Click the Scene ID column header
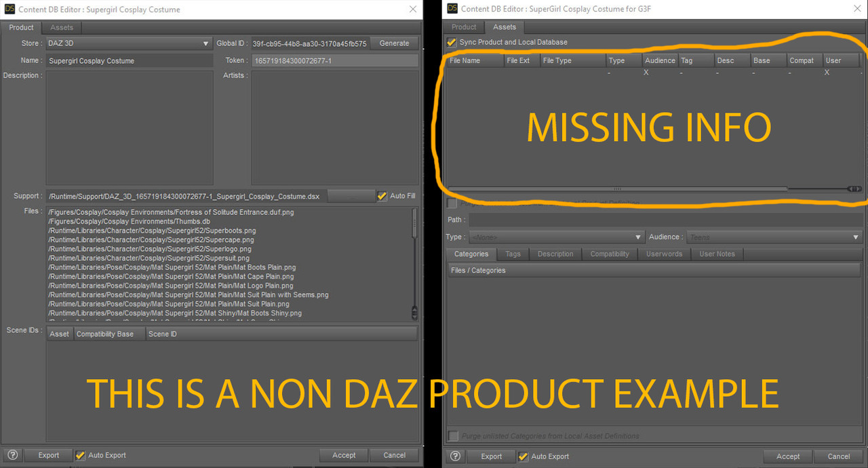 [281, 334]
